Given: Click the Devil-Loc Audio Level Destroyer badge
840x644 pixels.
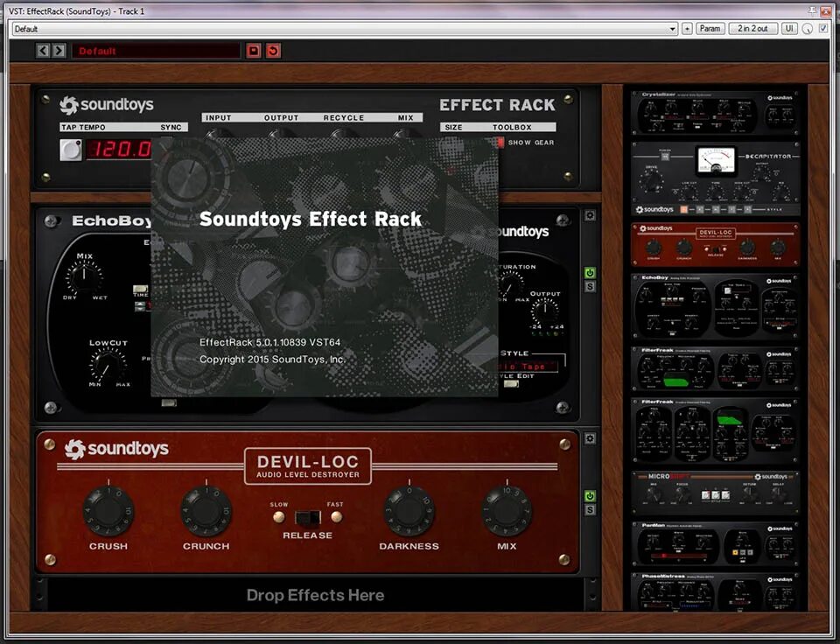Looking at the screenshot, I should (x=308, y=466).
